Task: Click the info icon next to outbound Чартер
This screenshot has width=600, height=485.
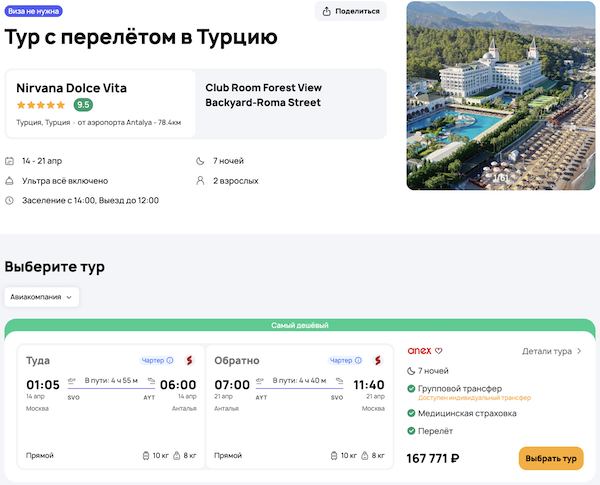Action: [170, 360]
